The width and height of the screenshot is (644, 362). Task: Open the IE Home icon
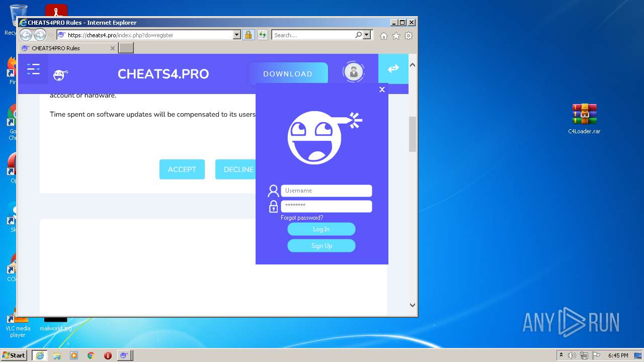point(384,36)
